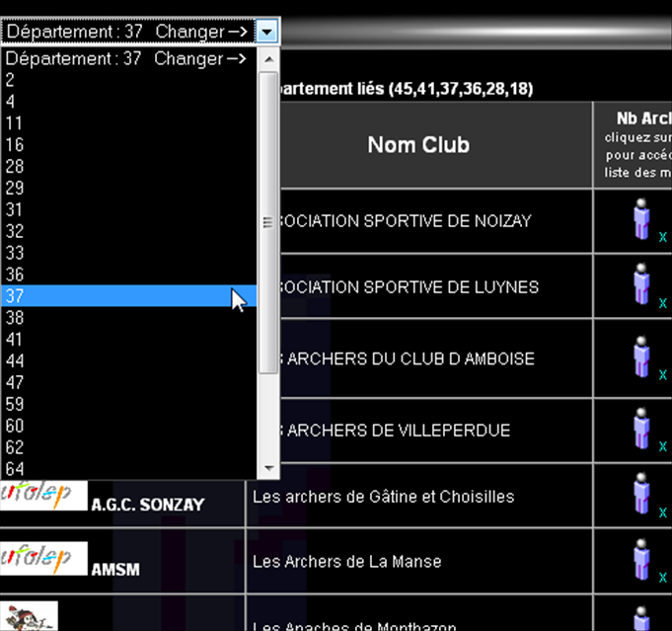Screen dimensions: 672x631
Task: Collapse the Département dropdown via its arrow
Action: pyautogui.click(x=267, y=32)
